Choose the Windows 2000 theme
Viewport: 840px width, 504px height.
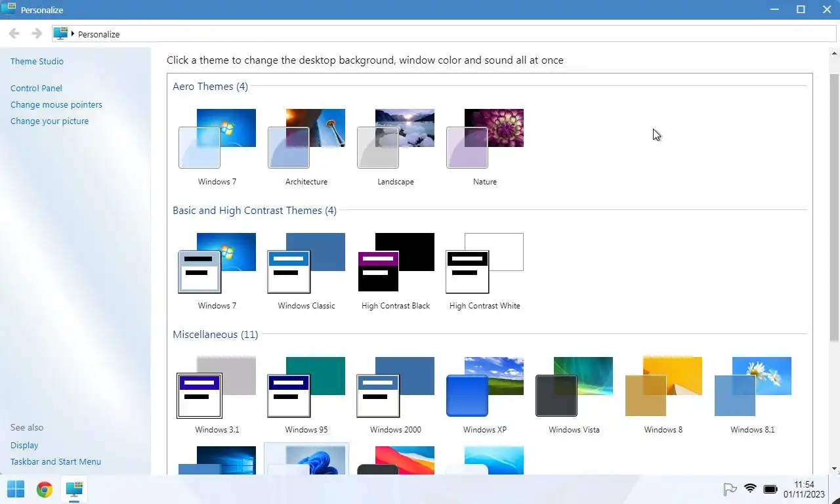click(396, 395)
